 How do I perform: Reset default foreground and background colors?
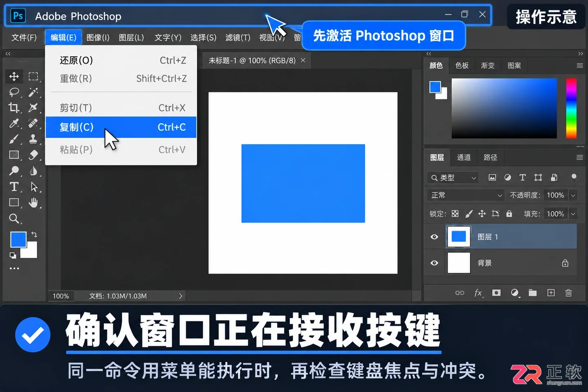pos(13,255)
